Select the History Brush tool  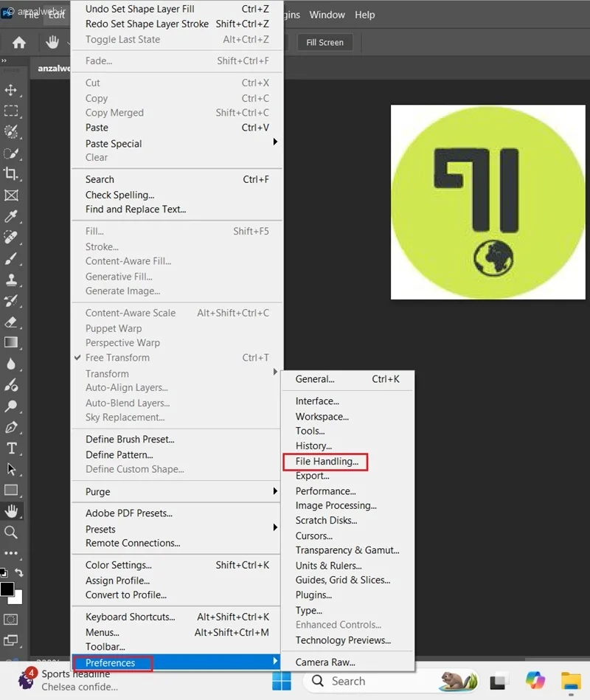tap(11, 301)
